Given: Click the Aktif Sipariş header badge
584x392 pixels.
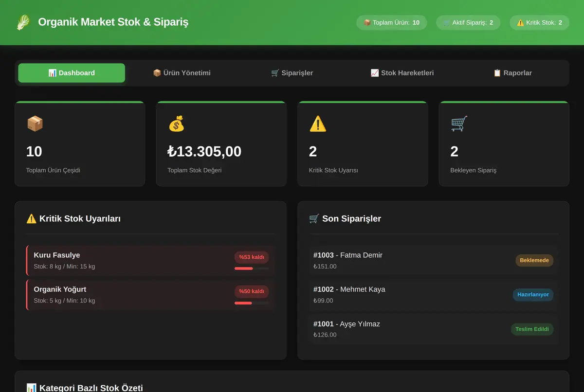Looking at the screenshot, I should 468,22.
